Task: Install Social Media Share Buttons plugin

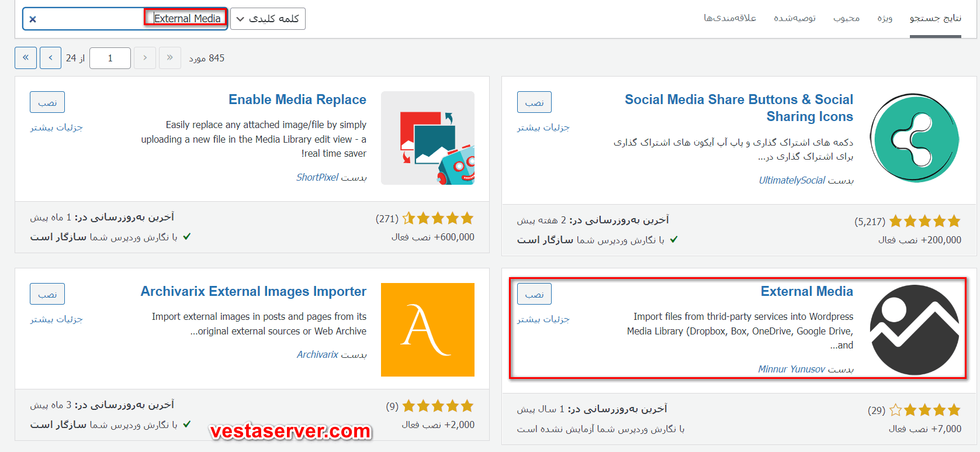Action: (534, 102)
